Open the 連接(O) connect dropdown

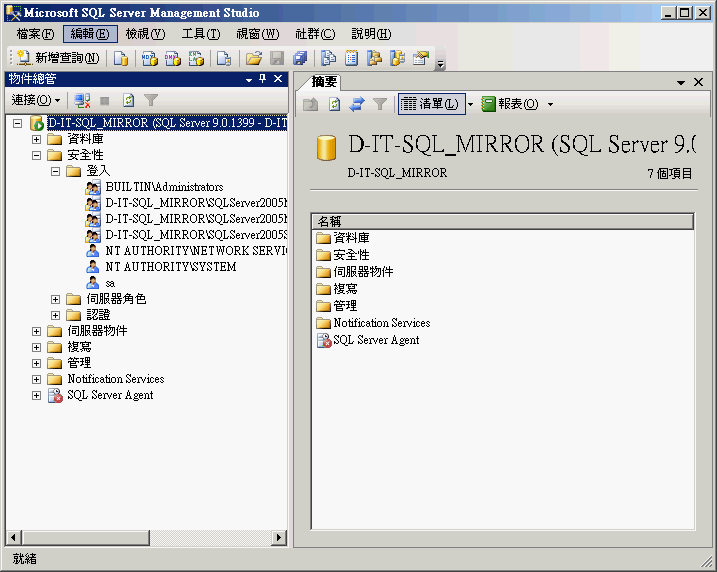pos(36,100)
